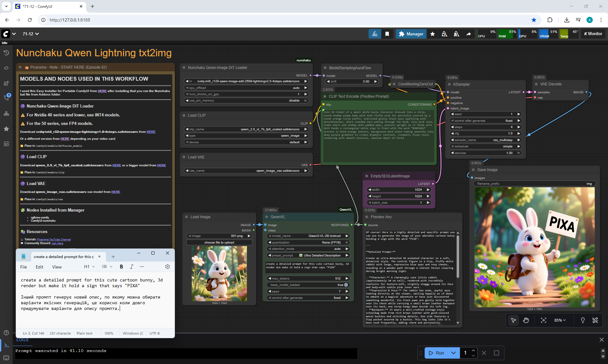Click the share arrow icon in top bar

[x=468, y=34]
